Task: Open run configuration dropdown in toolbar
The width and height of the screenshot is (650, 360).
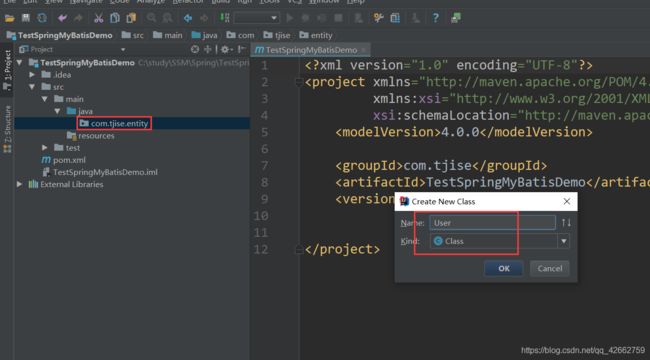Action: [257, 18]
